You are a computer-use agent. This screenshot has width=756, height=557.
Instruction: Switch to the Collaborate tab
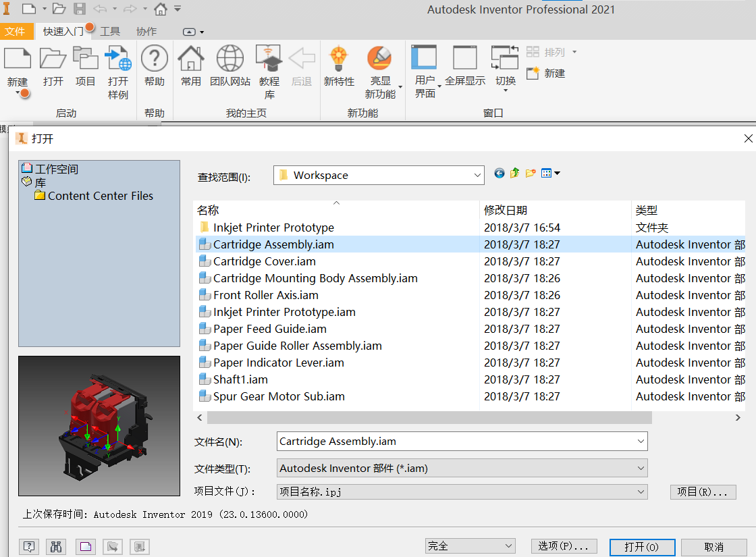click(146, 31)
